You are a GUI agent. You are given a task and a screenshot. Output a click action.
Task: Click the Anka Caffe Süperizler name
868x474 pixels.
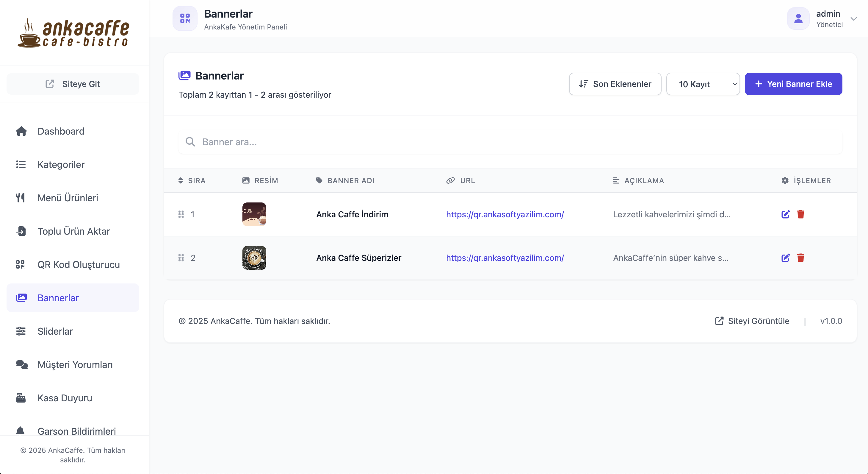tap(358, 258)
